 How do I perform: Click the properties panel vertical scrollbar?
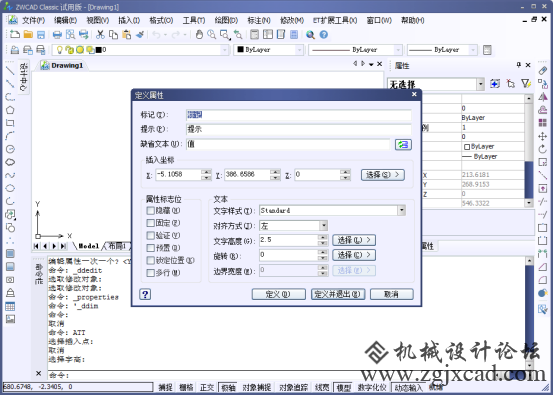tap(528, 151)
